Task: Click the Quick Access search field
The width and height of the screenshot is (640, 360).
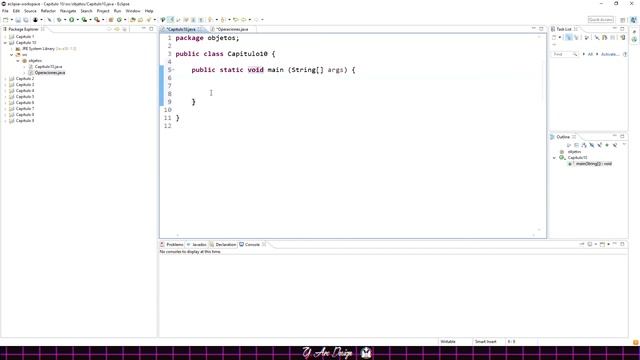Action: point(600,20)
